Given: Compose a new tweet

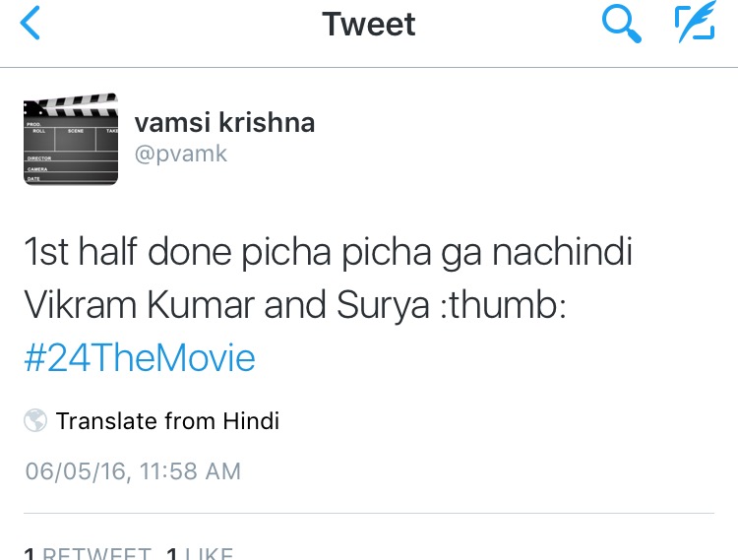Looking at the screenshot, I should tap(694, 24).
